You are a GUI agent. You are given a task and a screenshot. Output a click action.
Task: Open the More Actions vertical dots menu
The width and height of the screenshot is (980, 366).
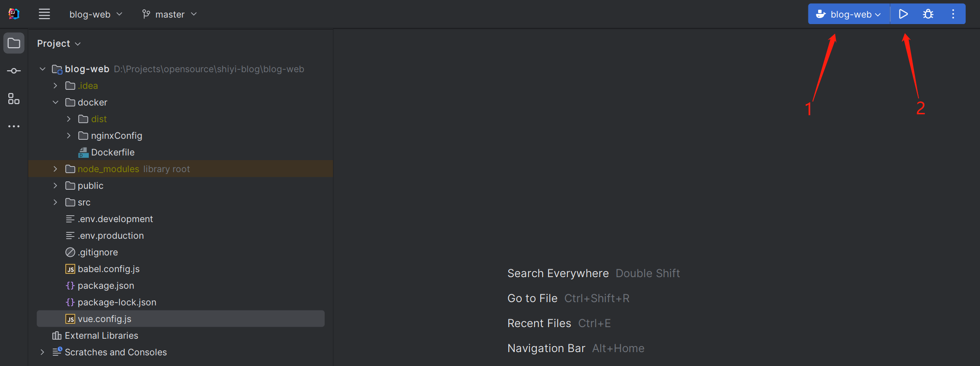click(x=953, y=14)
